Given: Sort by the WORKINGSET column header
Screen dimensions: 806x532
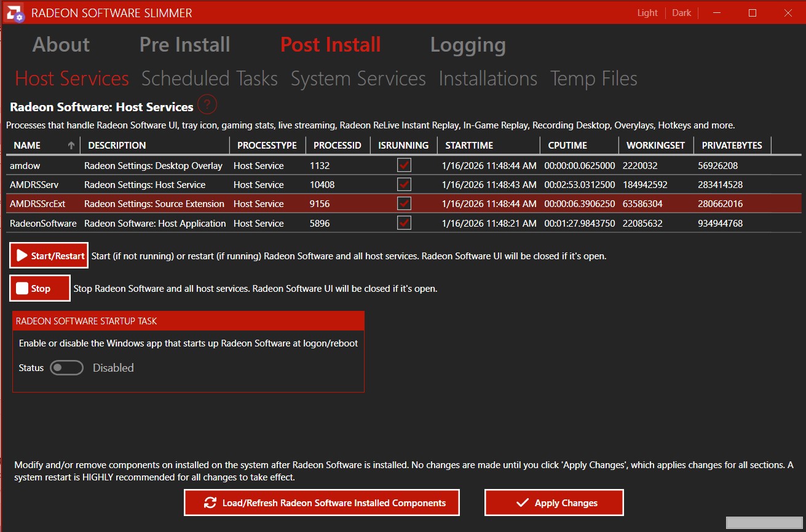Looking at the screenshot, I should [656, 146].
